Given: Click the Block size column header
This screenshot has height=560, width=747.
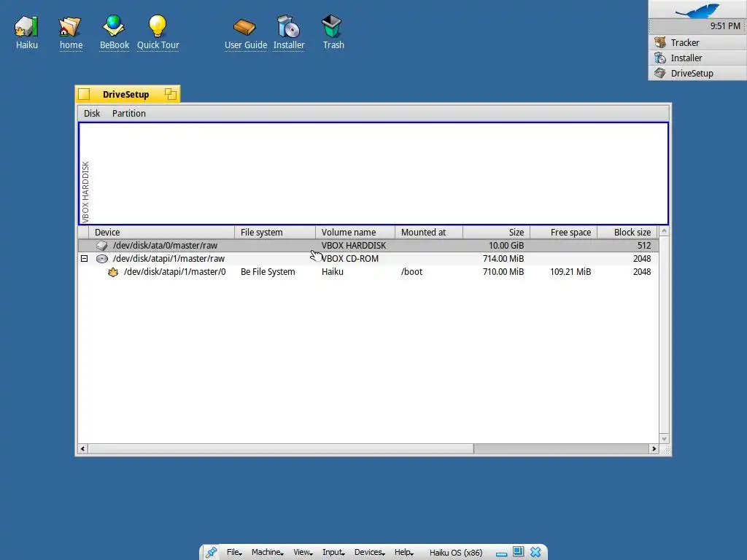Looking at the screenshot, I should pos(627,233).
